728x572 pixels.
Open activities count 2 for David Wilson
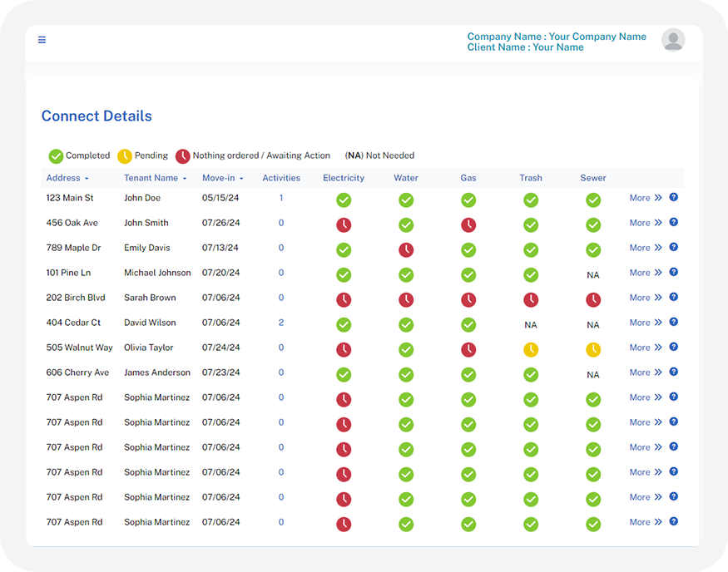click(281, 323)
